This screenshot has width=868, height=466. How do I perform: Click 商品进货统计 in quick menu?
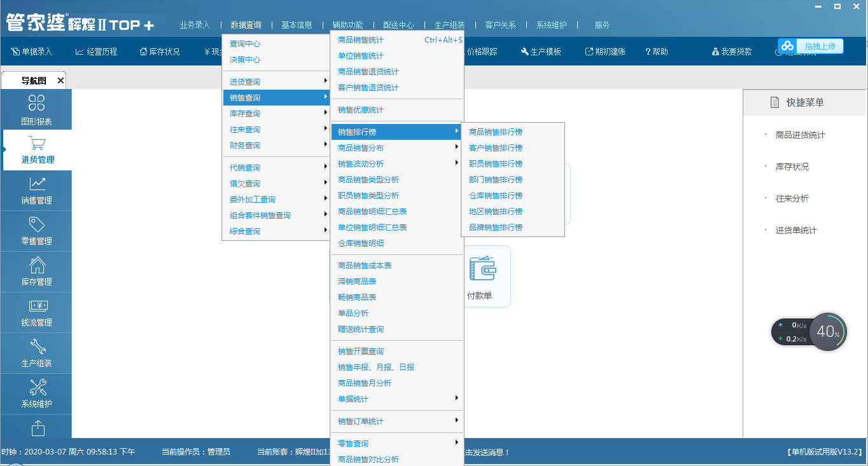point(800,135)
